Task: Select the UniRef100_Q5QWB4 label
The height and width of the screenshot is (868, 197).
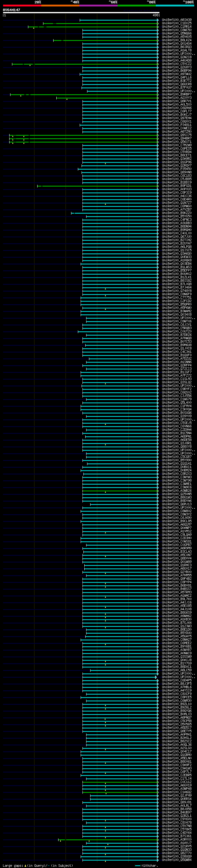Action: pyautogui.click(x=176, y=860)
